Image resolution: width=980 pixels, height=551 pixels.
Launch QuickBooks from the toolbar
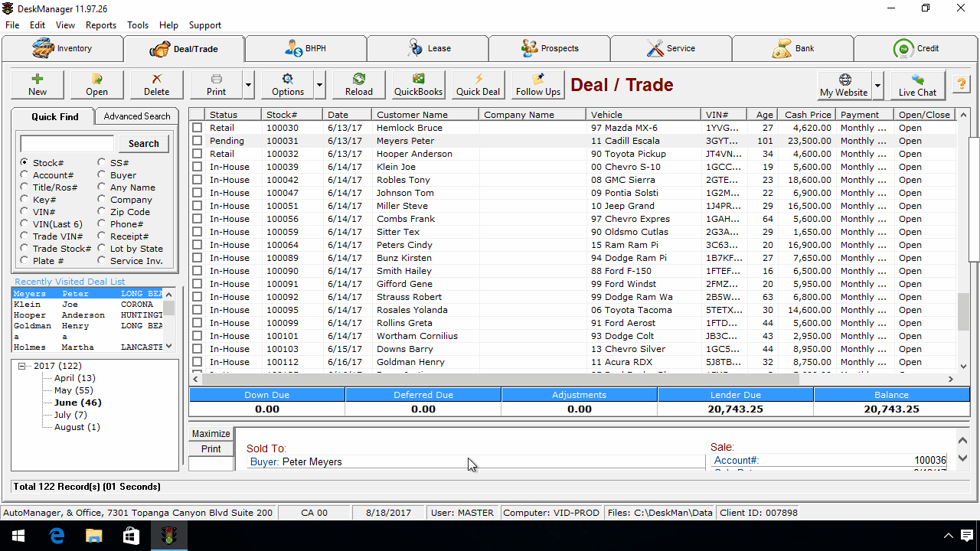(419, 85)
